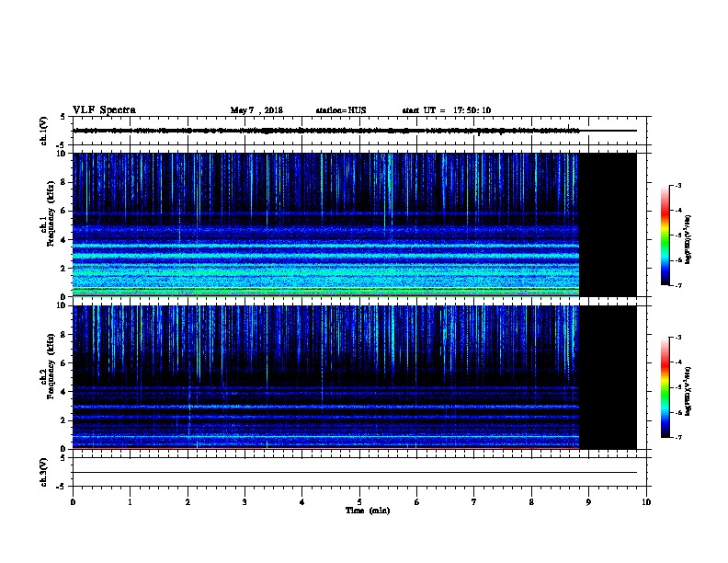
Task: Click time axis tick label "6"
Action: pyautogui.click(x=416, y=502)
